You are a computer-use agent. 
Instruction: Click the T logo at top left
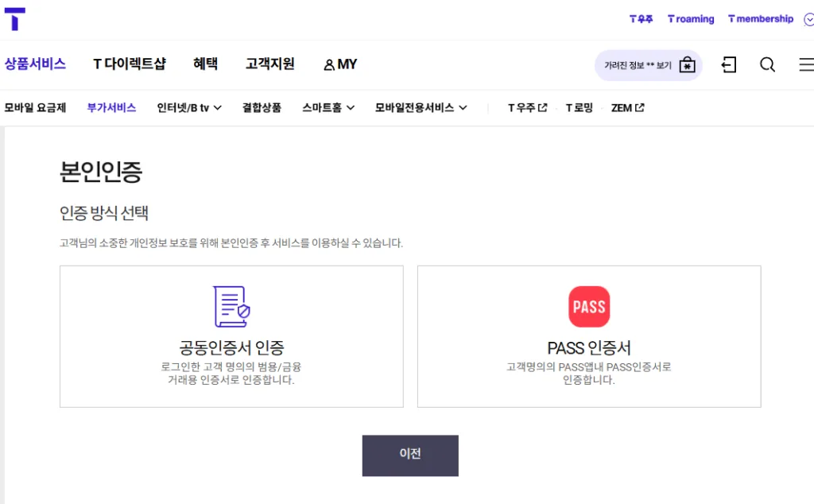click(x=14, y=19)
